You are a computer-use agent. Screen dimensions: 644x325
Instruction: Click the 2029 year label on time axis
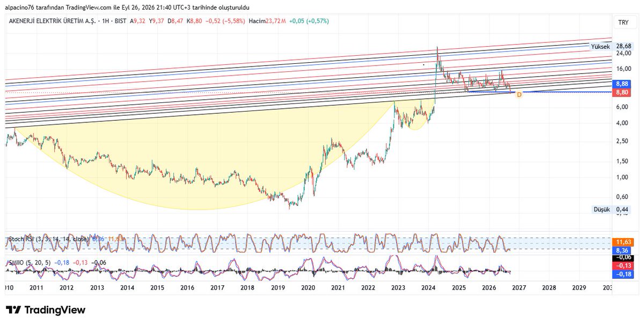tap(580, 288)
